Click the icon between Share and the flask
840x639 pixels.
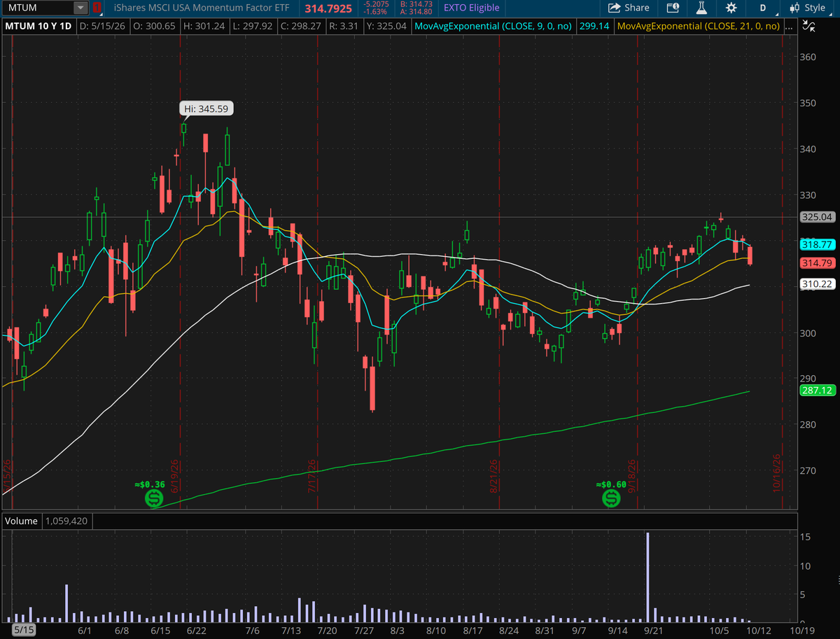pos(673,8)
